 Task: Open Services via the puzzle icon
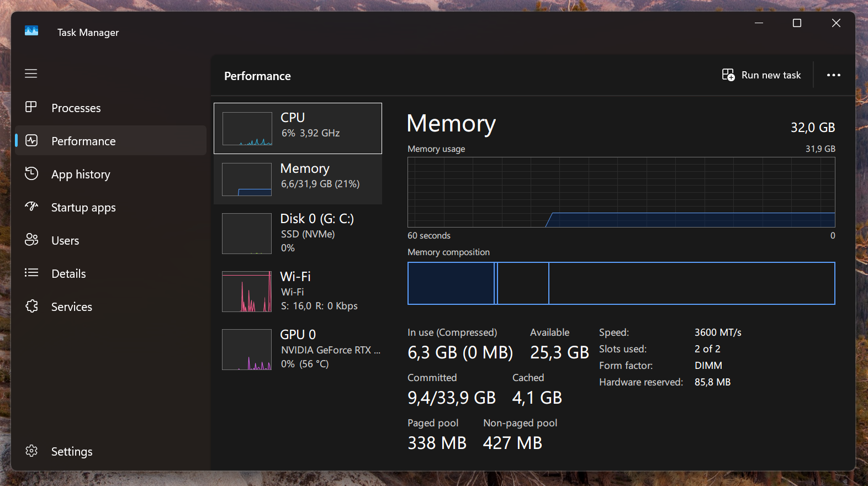31,306
